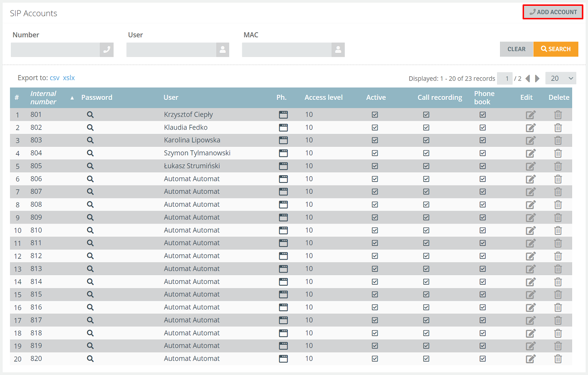Click phone panel icon for 810
Image resolution: width=588 pixels, height=375 pixels.
[x=283, y=230]
